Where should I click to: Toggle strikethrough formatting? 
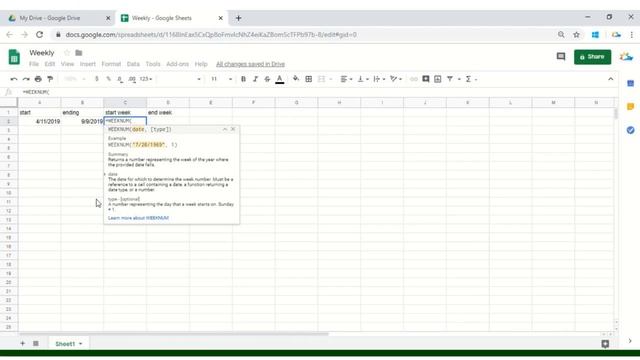(x=267, y=79)
